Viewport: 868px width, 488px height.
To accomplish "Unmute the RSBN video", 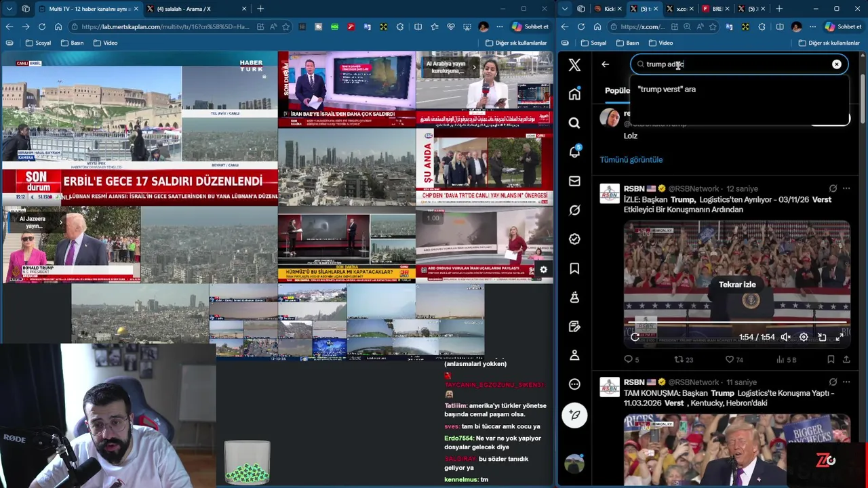I will [x=786, y=337].
